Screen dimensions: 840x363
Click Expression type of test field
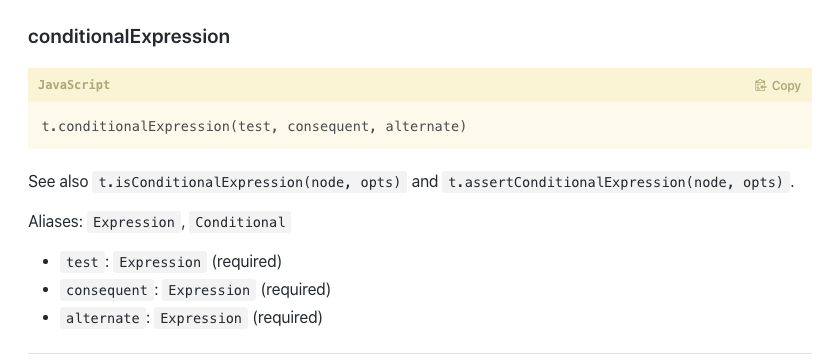click(x=160, y=262)
